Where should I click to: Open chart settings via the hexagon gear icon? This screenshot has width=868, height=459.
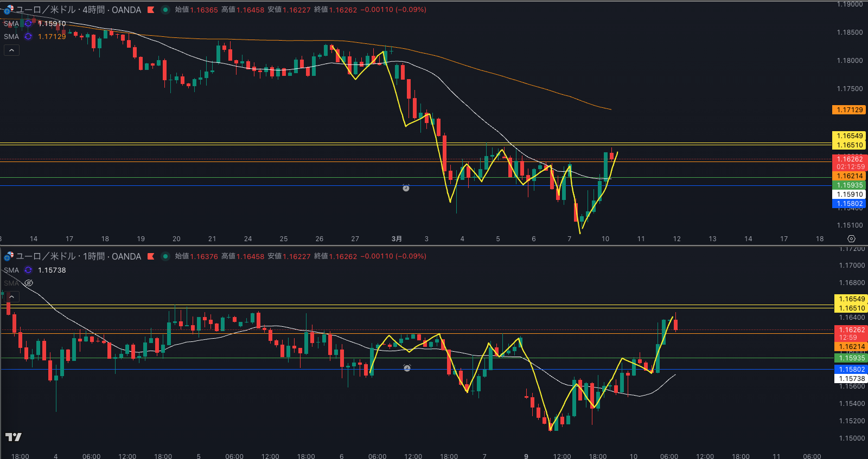tap(851, 238)
